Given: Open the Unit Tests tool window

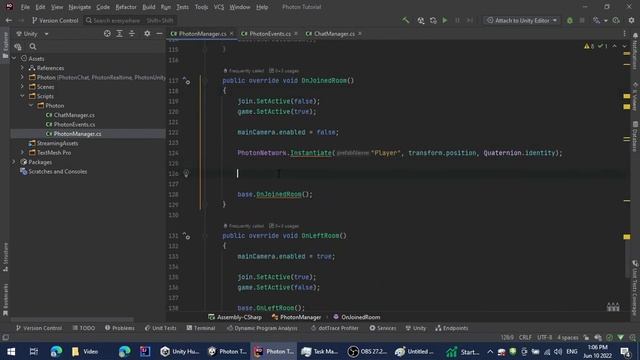Looking at the screenshot, I should pyautogui.click(x=160, y=328).
